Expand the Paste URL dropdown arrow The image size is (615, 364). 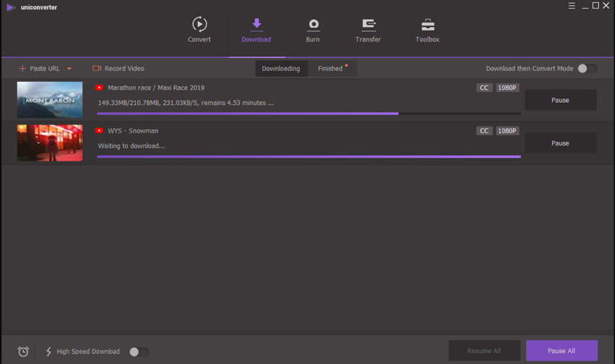(x=69, y=69)
